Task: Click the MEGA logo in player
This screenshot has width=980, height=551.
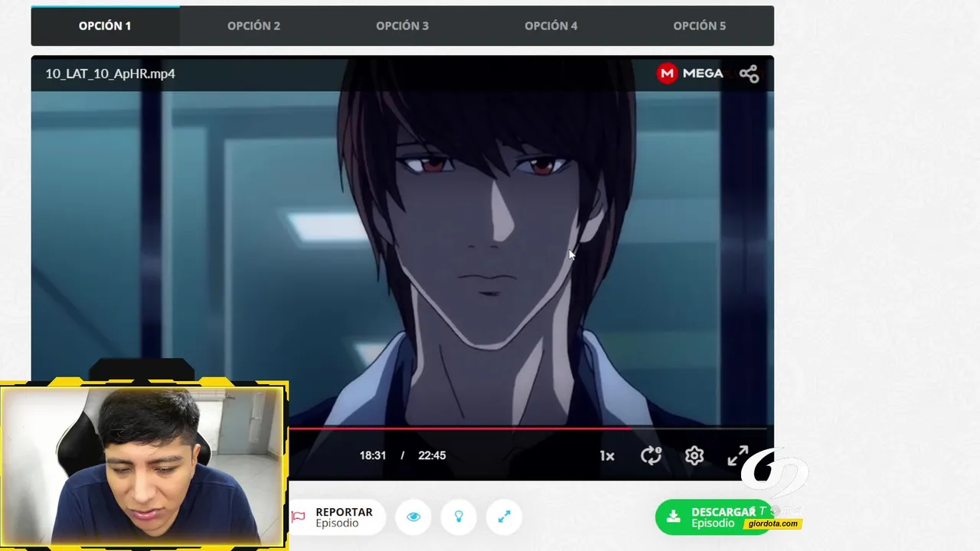Action: [690, 73]
